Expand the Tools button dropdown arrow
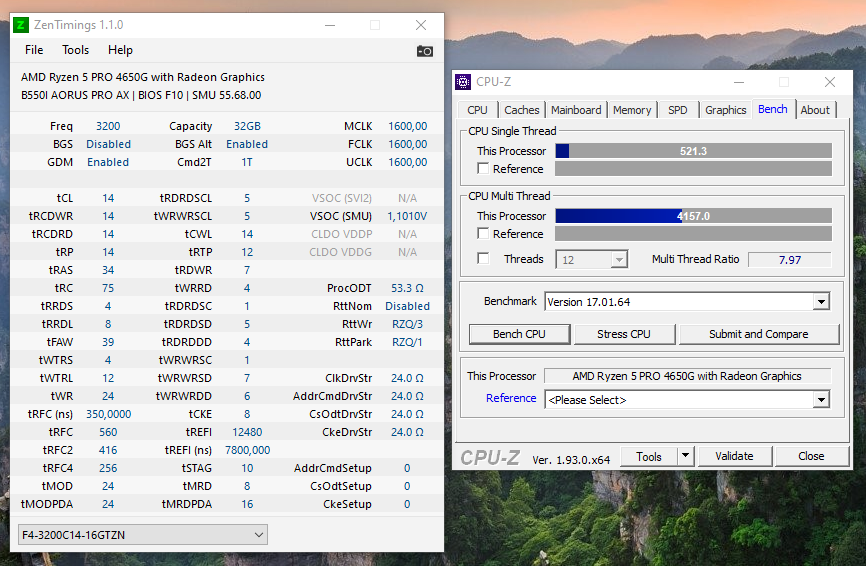866x566 pixels. 685,456
